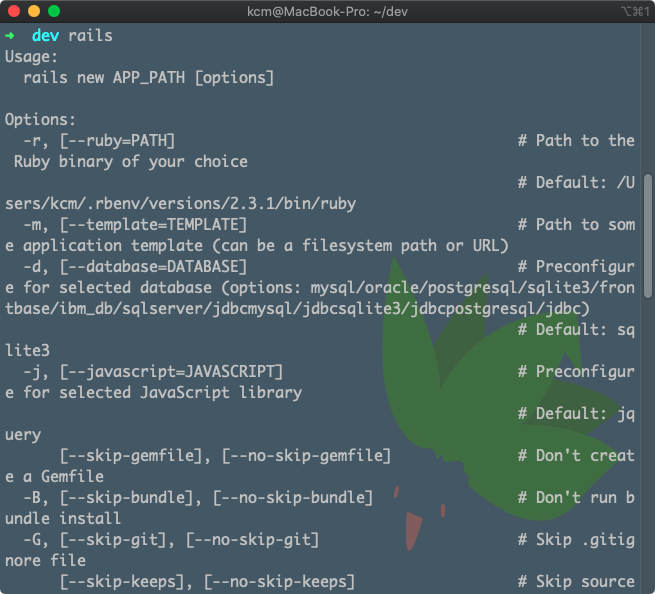This screenshot has width=655, height=594.
Task: Click the '-r, [--ruby=PATH]' option
Action: (99, 141)
